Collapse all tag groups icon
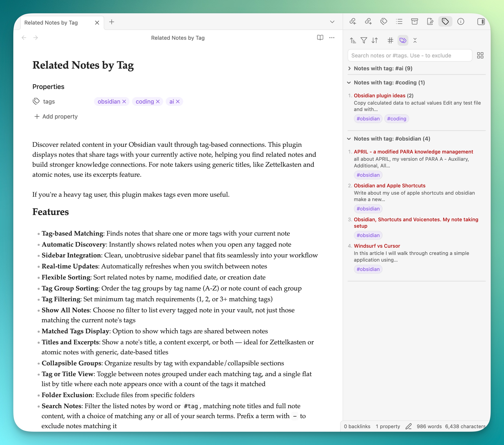Screen dimensions: 504x445 (x=415, y=40)
